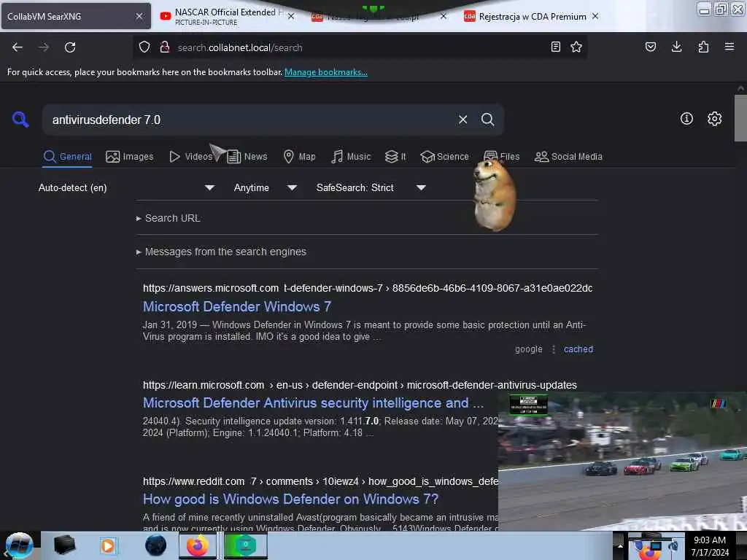Image resolution: width=747 pixels, height=560 pixels.
Task: Open SearXNG preferences gear icon
Action: 714,119
